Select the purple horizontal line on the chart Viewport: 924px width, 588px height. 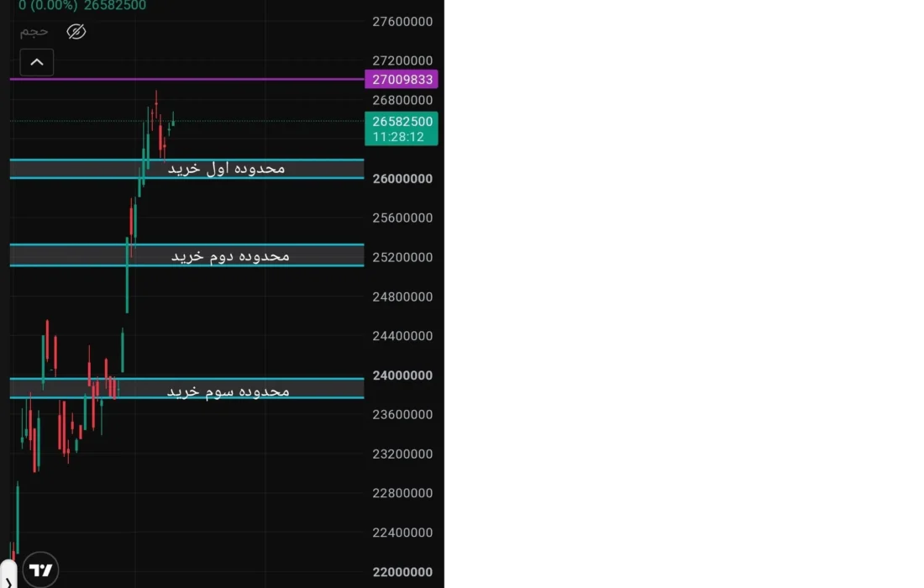tap(186, 79)
